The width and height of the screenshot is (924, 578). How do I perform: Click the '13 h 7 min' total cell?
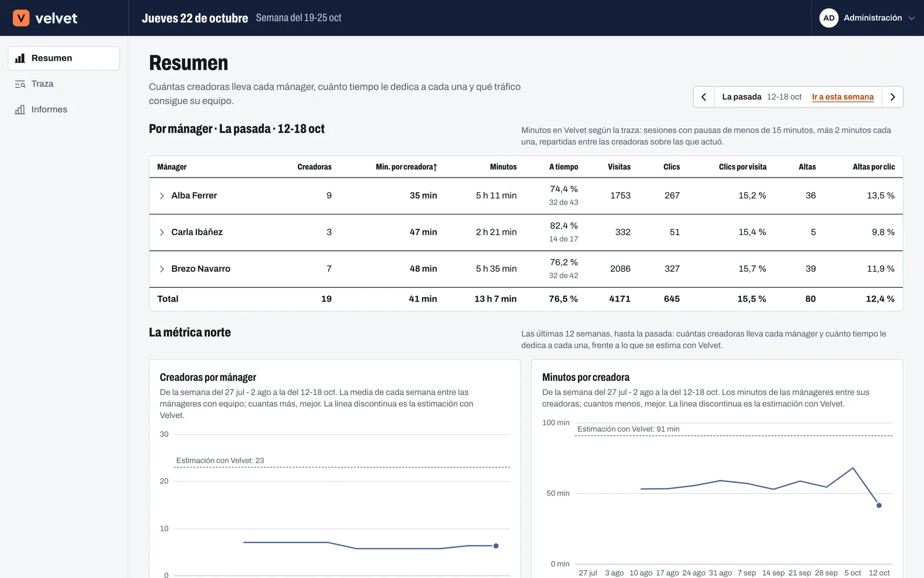click(x=495, y=299)
